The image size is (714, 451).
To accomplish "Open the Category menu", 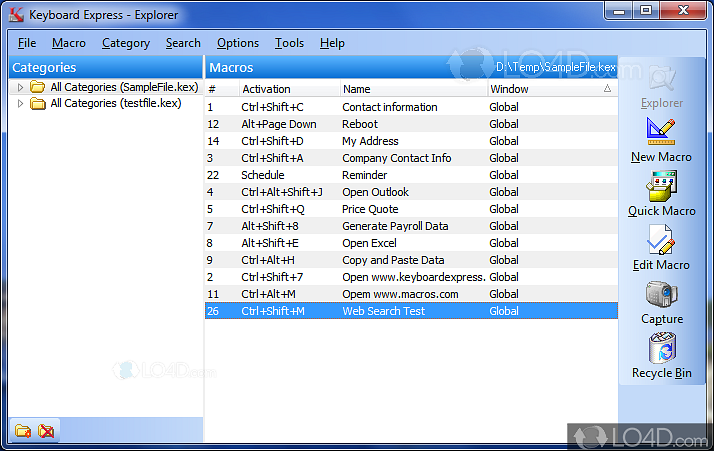I will point(126,43).
